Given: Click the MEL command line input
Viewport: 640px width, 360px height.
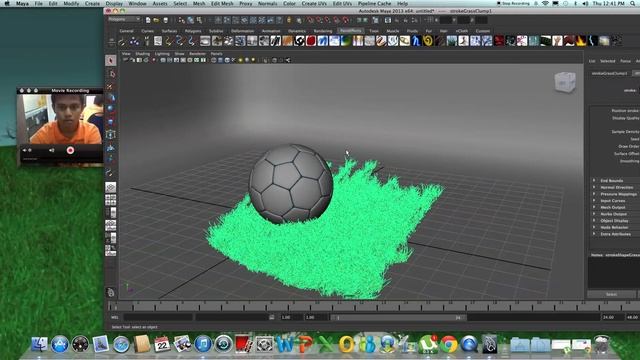Looking at the screenshot, I should (x=158, y=317).
